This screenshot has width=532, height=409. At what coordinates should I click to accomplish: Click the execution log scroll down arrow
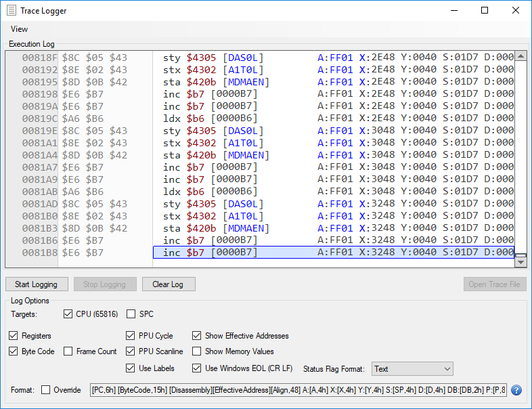click(520, 262)
